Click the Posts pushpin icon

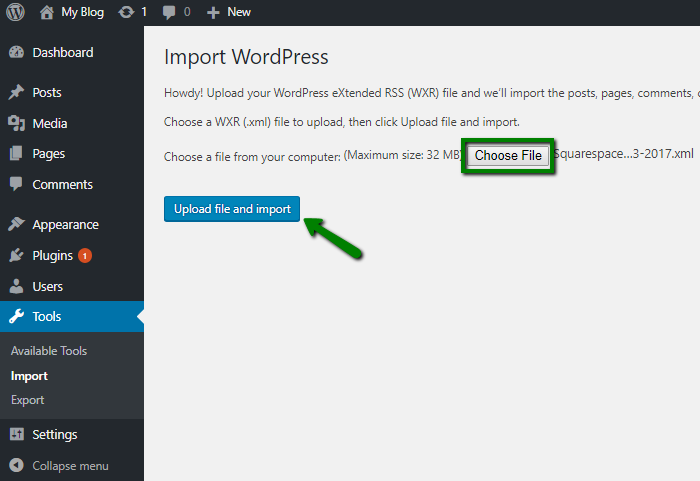(17, 92)
